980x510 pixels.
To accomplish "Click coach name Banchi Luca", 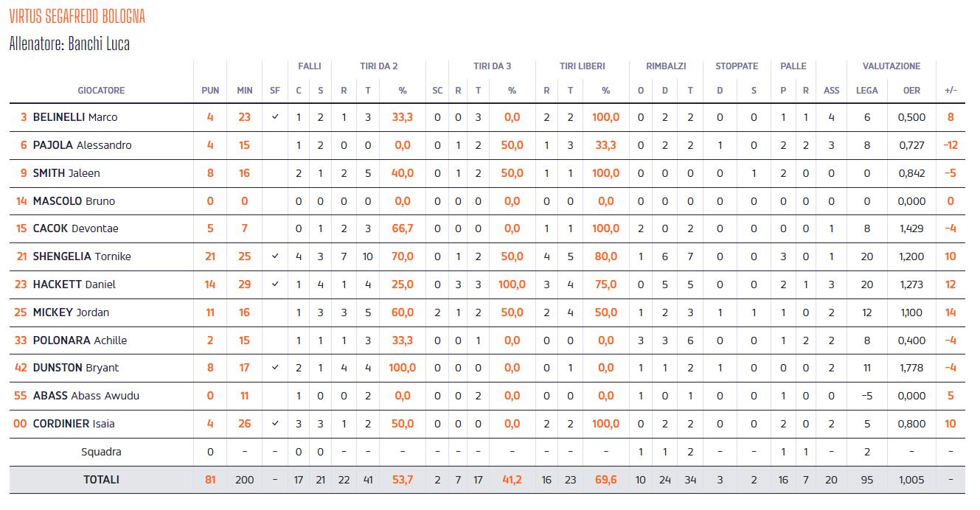I will (99, 44).
